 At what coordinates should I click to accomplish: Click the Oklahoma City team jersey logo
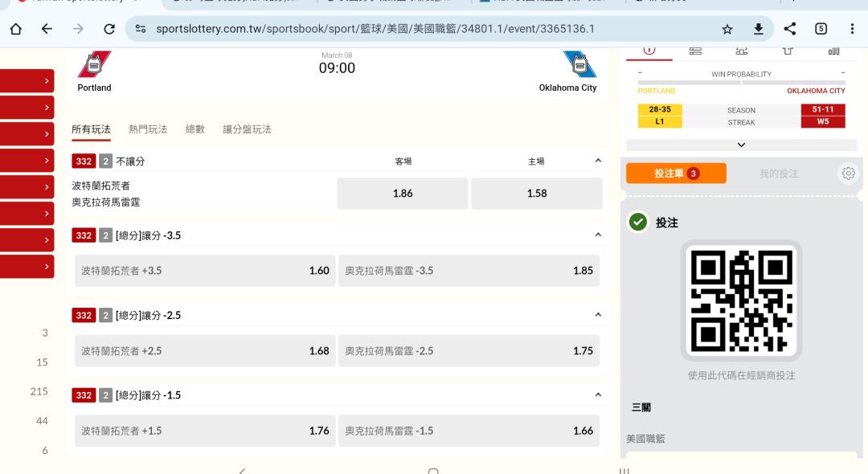(x=579, y=64)
